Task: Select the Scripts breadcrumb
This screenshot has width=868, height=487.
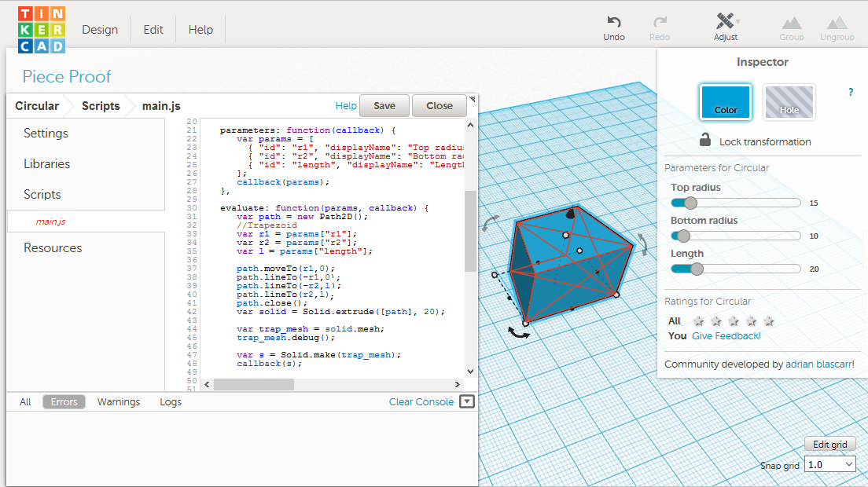Action: pyautogui.click(x=101, y=105)
